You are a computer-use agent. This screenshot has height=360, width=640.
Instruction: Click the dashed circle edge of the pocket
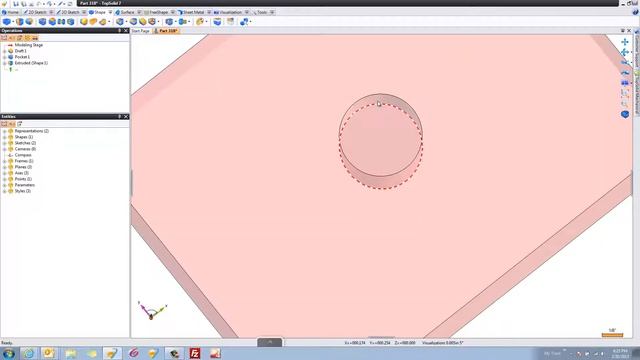click(381, 188)
